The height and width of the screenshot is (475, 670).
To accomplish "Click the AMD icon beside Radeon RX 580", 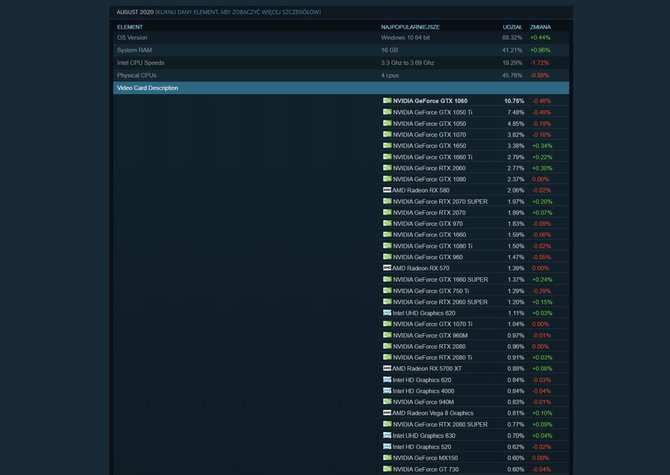I will 387,190.
